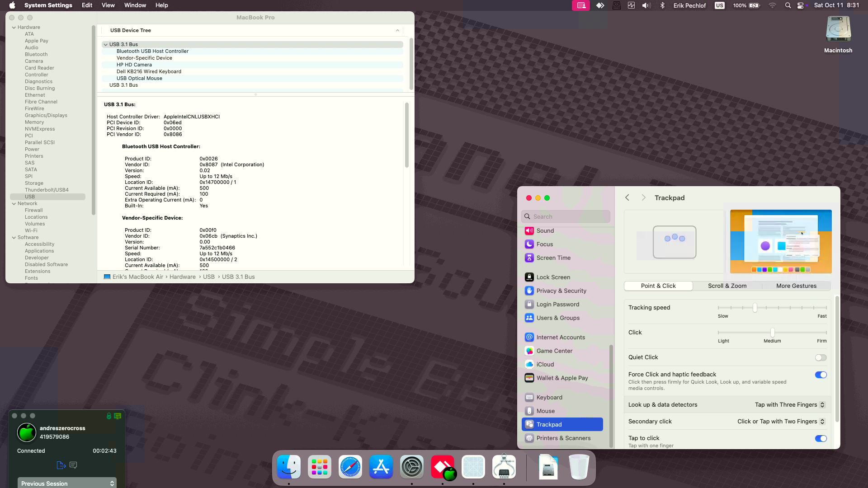Image resolution: width=868 pixels, height=488 pixels.
Task: Open the Macintosh disk on desktop
Action: [x=838, y=35]
